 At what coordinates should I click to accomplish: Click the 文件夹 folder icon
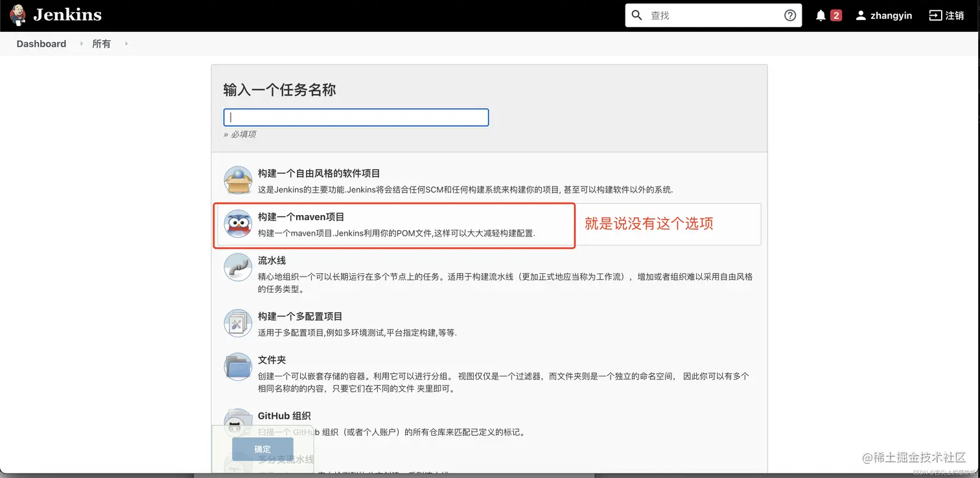coord(238,367)
